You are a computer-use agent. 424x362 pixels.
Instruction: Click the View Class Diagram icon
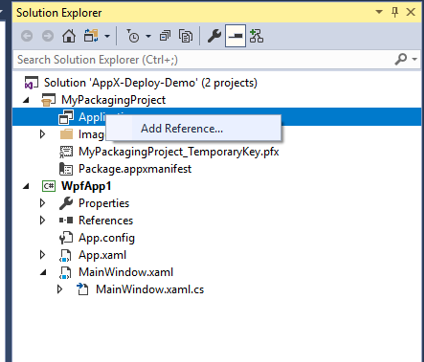click(256, 36)
